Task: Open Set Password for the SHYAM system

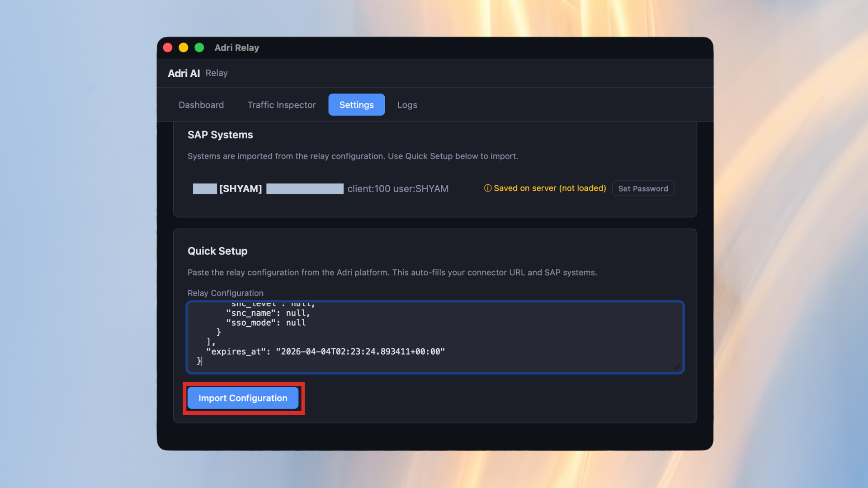Action: [643, 188]
